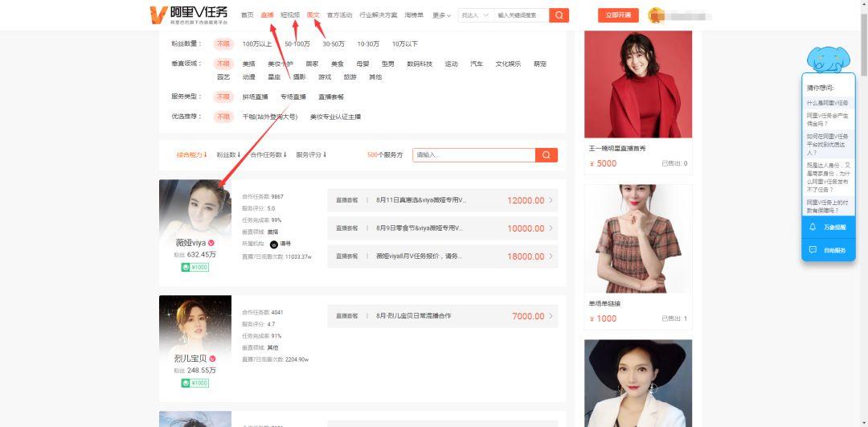Open 单场单链接 product image
Screen dimensions: 868x427
coord(638,239)
